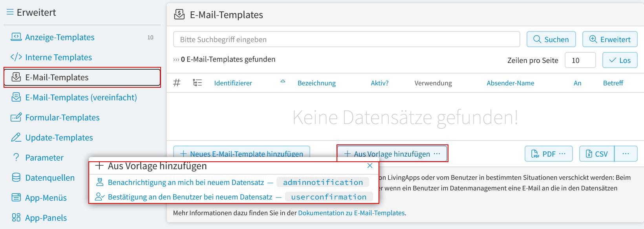The image size is (644, 229).
Task: Open Dokumentation zu E-Mail-Templates link
Action: click(x=351, y=213)
